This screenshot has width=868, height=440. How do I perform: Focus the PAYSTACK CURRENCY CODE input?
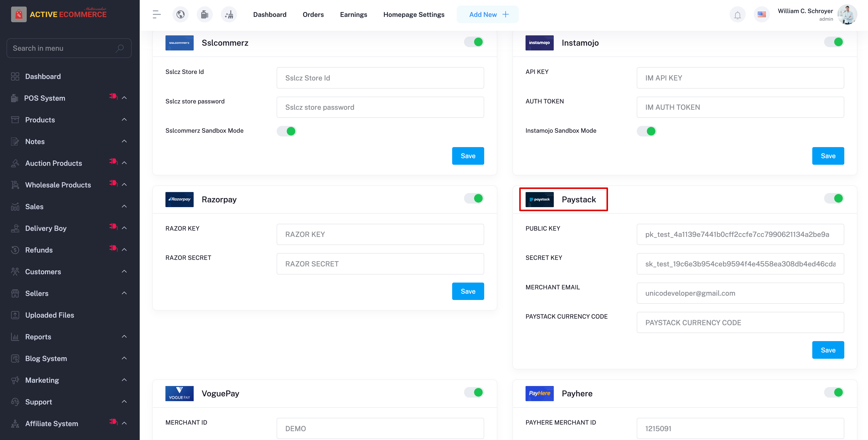[740, 323]
